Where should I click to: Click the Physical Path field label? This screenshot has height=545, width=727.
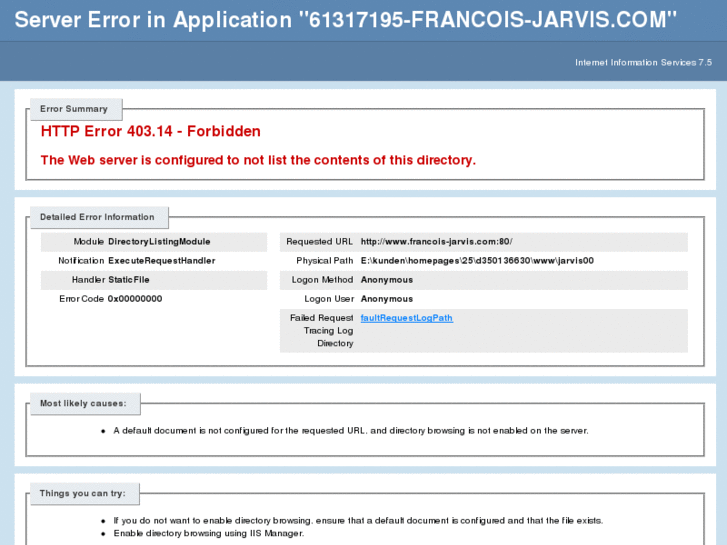(x=325, y=261)
